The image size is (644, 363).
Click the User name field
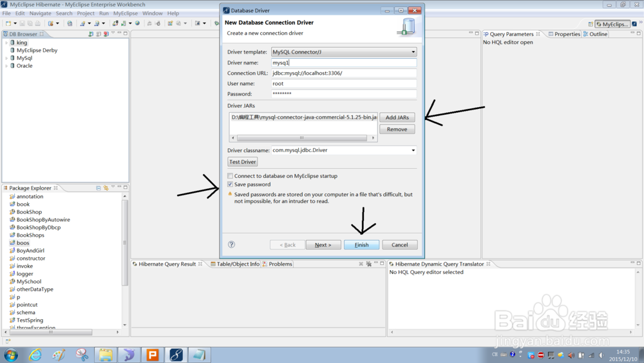344,83
